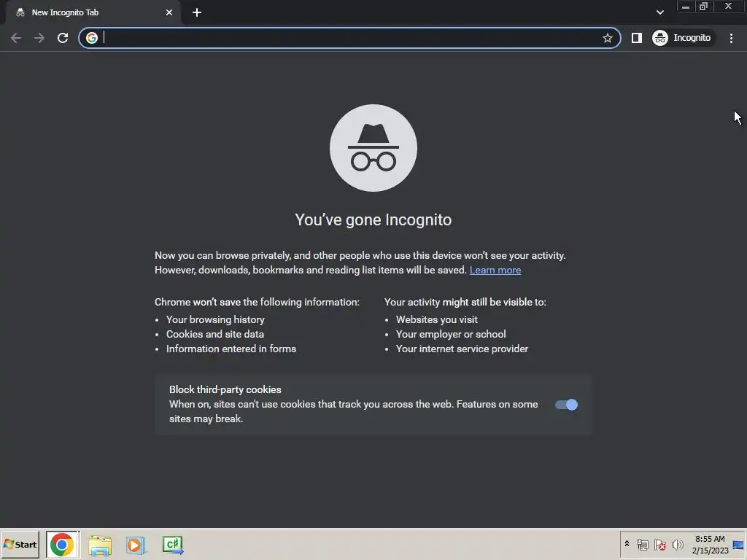Open the side panel icon
The width and height of the screenshot is (747, 560).
(x=636, y=38)
